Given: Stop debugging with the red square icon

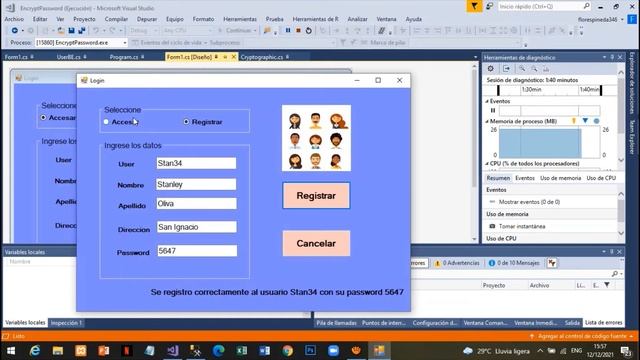Looking at the screenshot, I should 298,31.
